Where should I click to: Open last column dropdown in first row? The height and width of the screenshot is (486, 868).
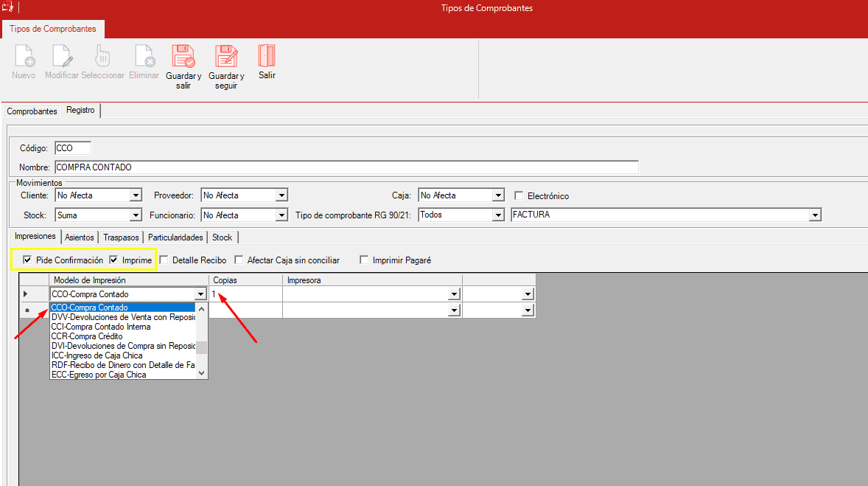point(528,294)
